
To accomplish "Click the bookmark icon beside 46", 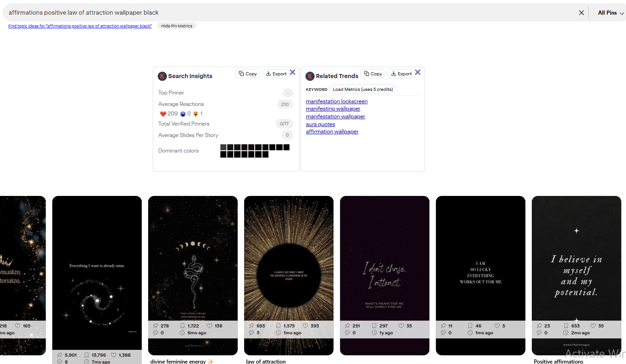I will click(471, 326).
